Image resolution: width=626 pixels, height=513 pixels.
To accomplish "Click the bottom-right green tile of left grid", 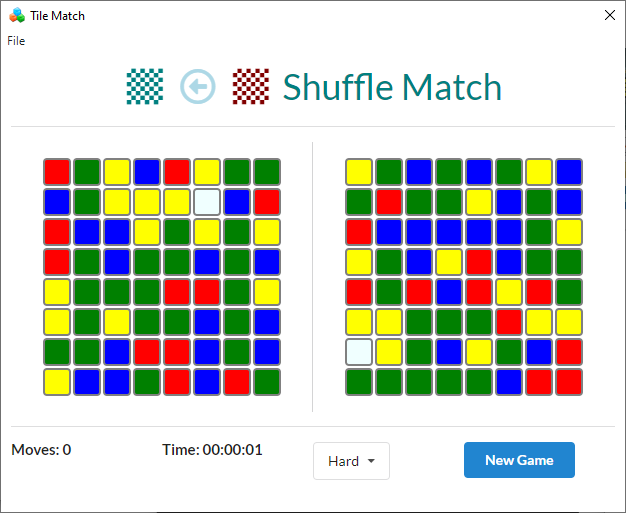I will (267, 382).
